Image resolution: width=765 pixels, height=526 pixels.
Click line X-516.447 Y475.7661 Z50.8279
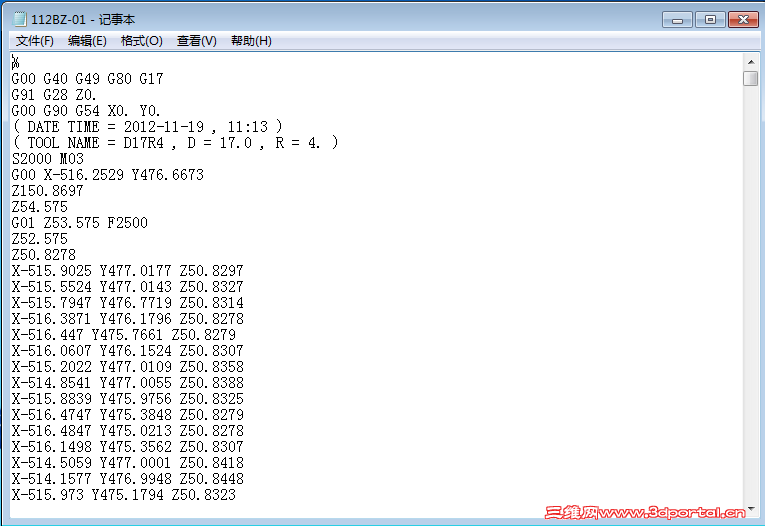tap(123, 335)
